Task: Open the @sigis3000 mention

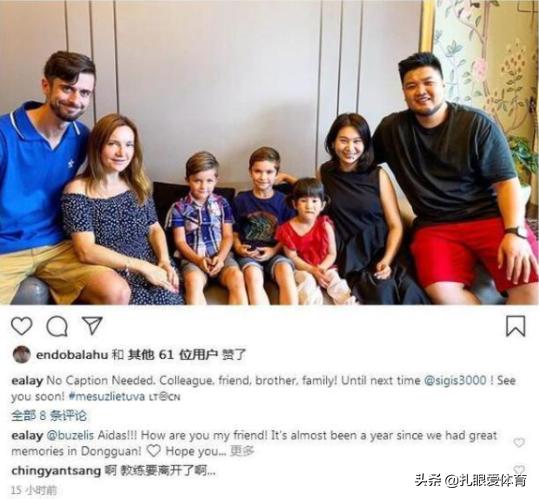Action: pos(455,380)
